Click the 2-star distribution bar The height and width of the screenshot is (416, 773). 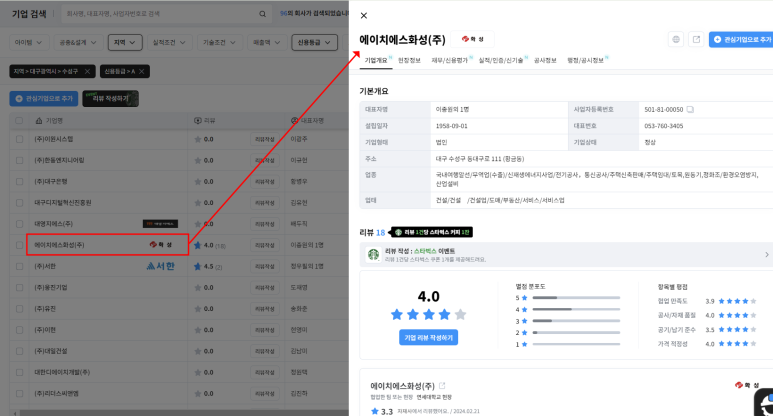(576, 333)
